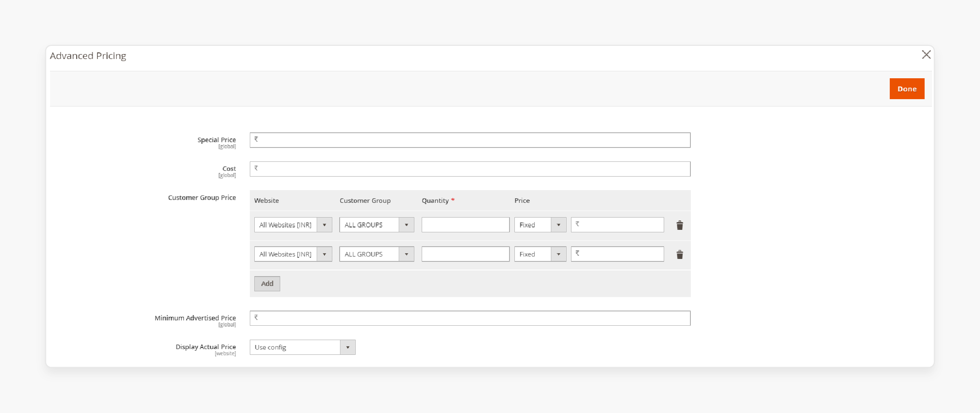Viewport: 980px width, 413px height.
Task: Open the first row Customer Group dropdown
Action: point(377,225)
